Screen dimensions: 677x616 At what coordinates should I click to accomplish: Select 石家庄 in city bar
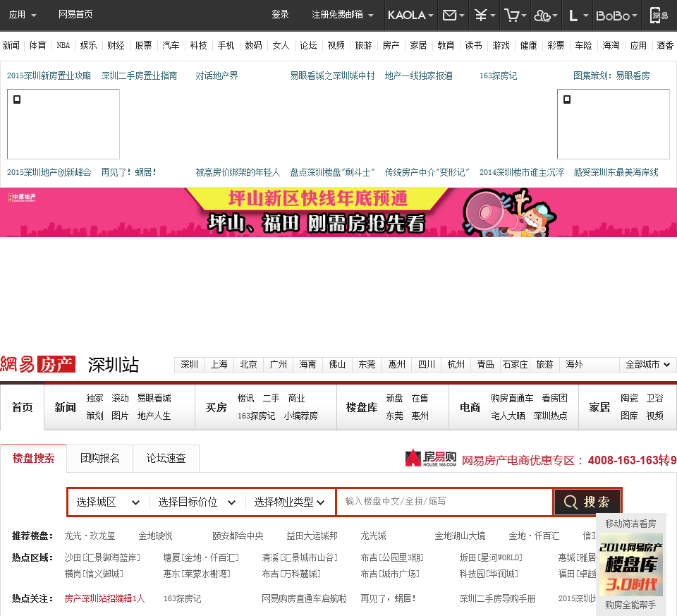(x=515, y=365)
